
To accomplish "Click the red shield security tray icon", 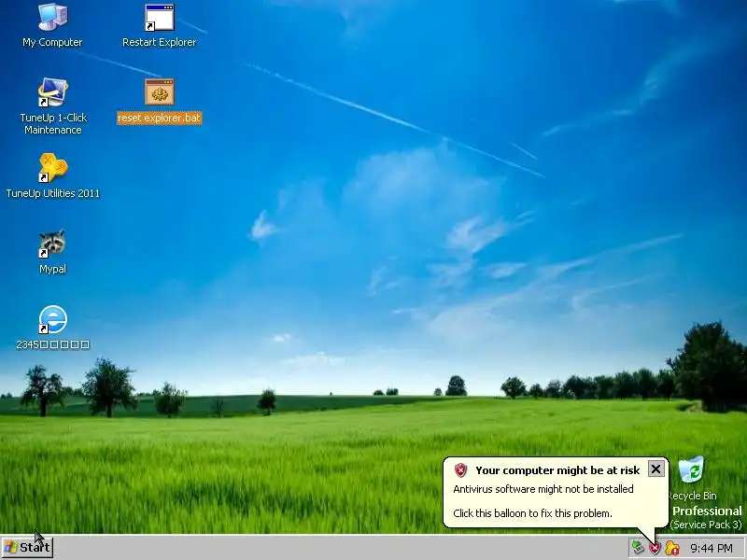I will (x=655, y=548).
